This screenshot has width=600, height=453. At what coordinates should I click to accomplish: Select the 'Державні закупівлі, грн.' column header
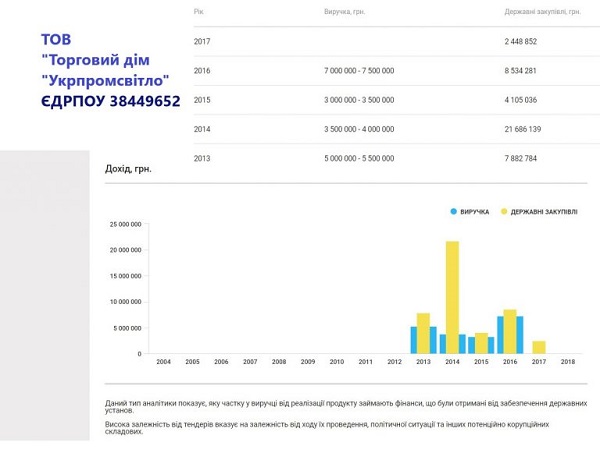tap(543, 12)
